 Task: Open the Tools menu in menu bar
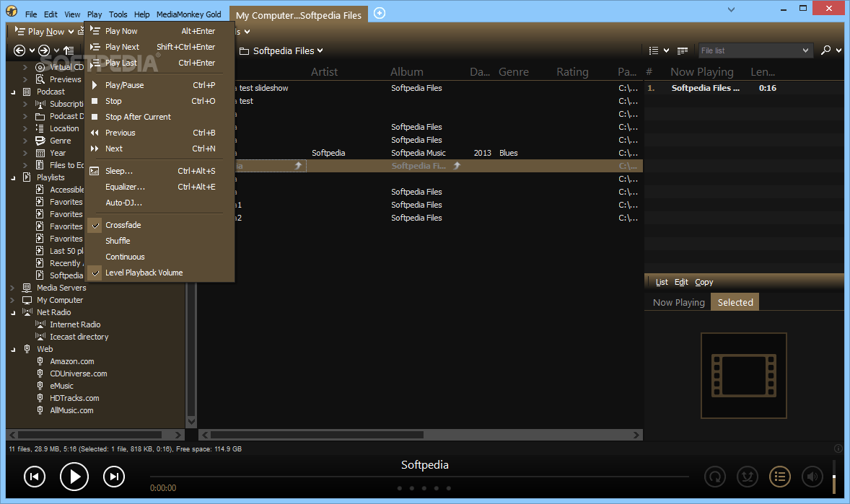(x=118, y=14)
